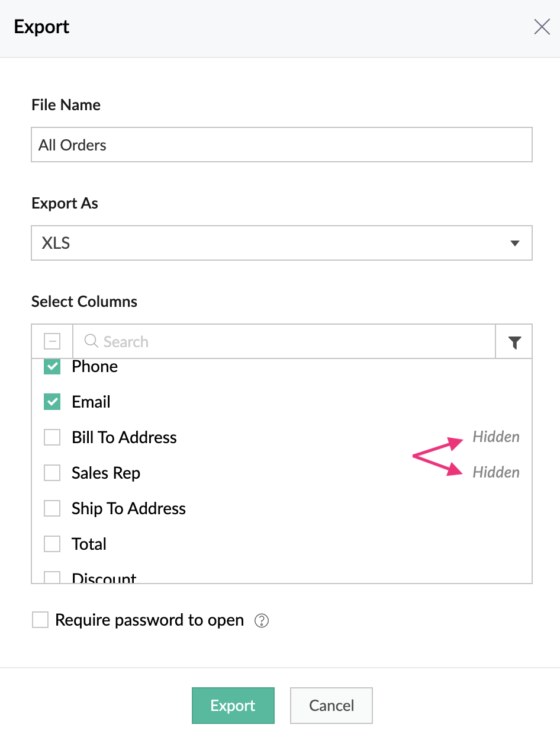Enable Require password to open
Screen dimensions: 560x737
40,620
